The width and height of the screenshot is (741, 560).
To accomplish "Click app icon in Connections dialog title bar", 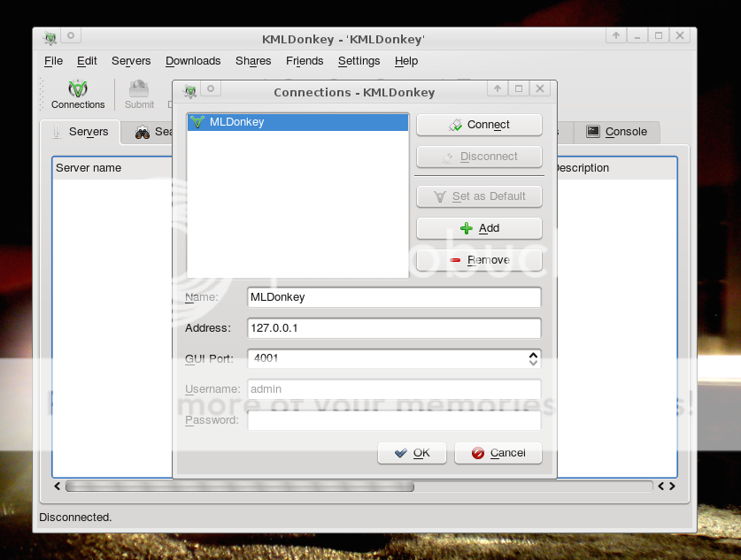I will point(190,89).
